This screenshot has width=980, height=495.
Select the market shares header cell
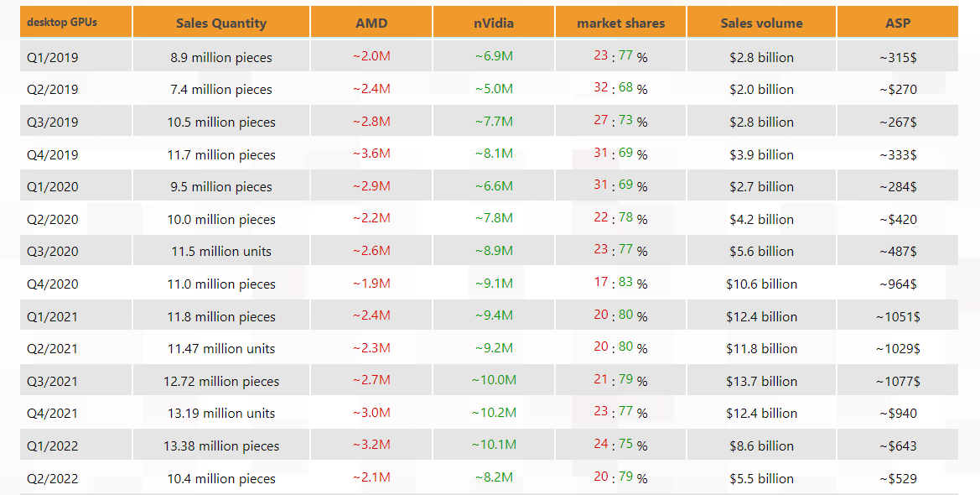click(620, 23)
